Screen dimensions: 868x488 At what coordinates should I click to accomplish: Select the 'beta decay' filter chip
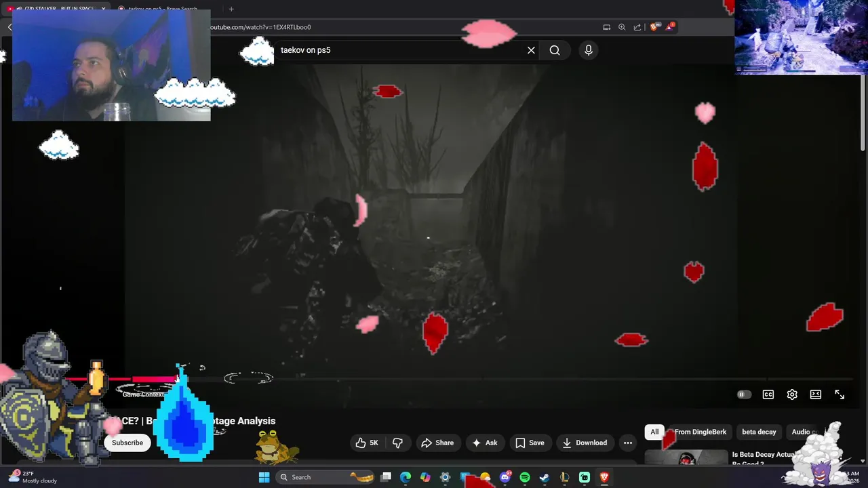pos(759,432)
